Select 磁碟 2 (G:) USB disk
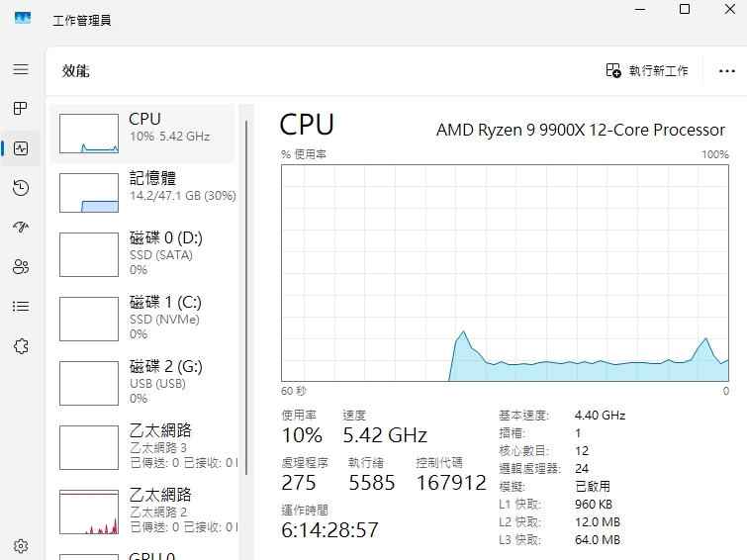This screenshot has width=747, height=560. [142, 382]
